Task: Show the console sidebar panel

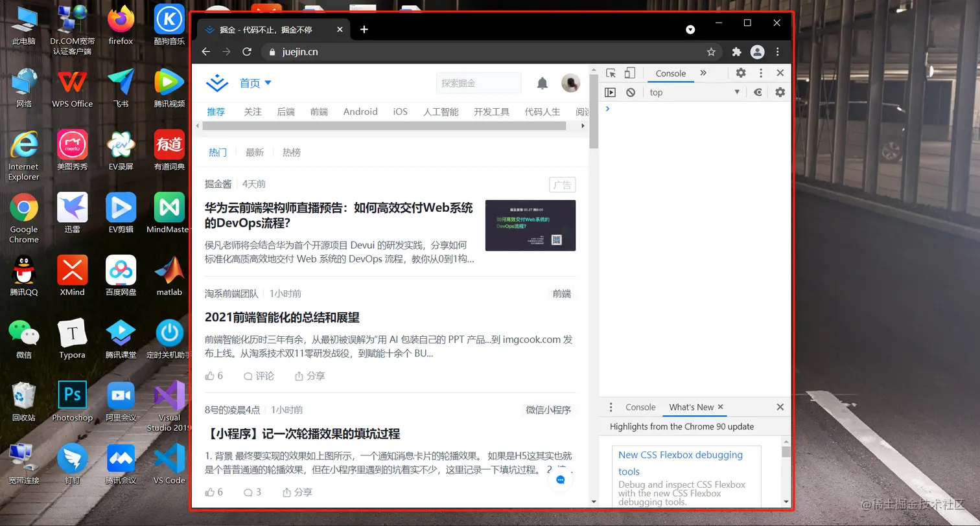Action: (x=610, y=93)
